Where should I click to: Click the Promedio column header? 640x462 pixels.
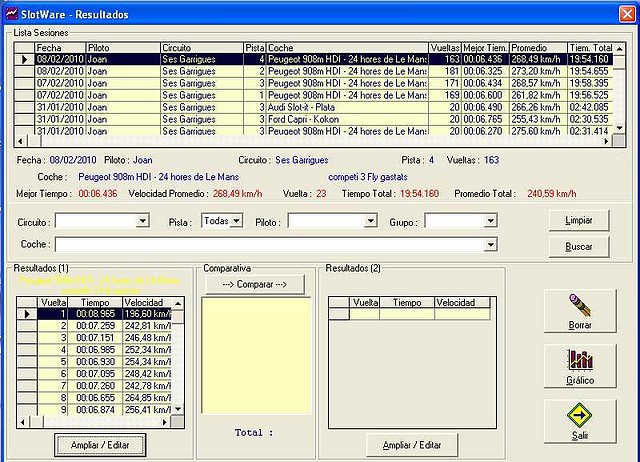click(x=538, y=48)
